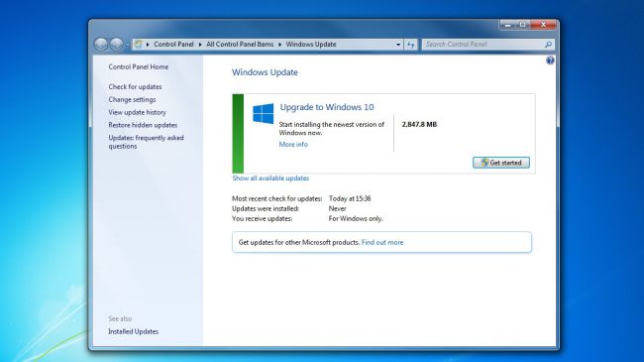Screen dimensions: 644x362
Task: Expand arrow before Control Panel breadcrumb
Action: (148, 45)
